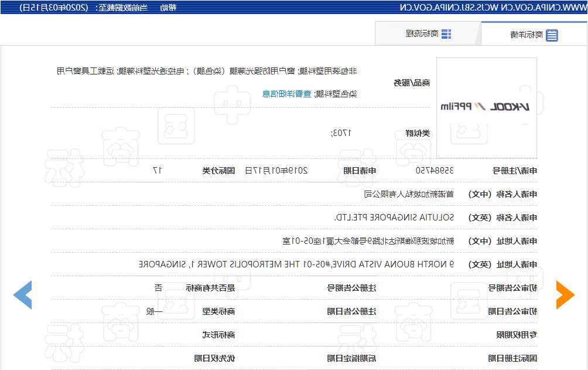Click the 申请日期 label

click(x=360, y=171)
